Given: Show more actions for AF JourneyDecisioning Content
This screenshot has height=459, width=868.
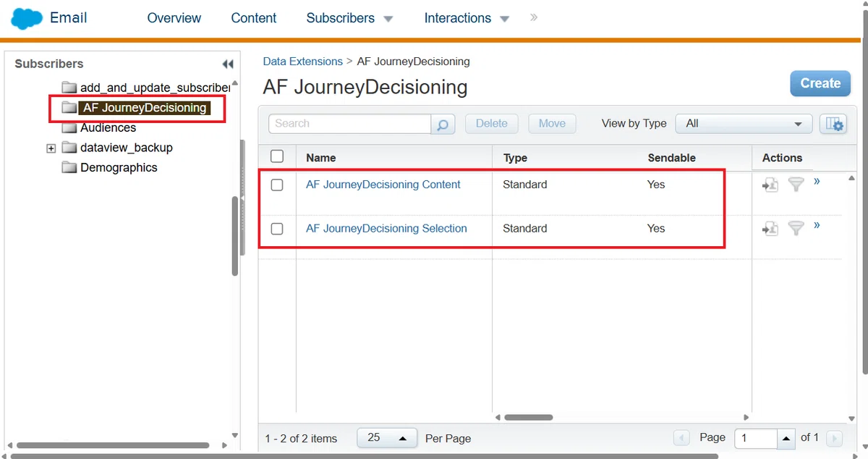Looking at the screenshot, I should pos(817,182).
